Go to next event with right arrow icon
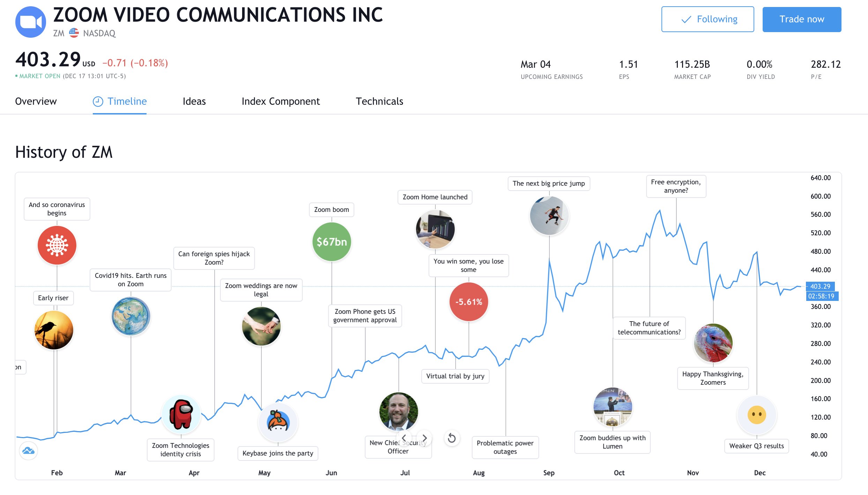The width and height of the screenshot is (868, 495). [425, 438]
